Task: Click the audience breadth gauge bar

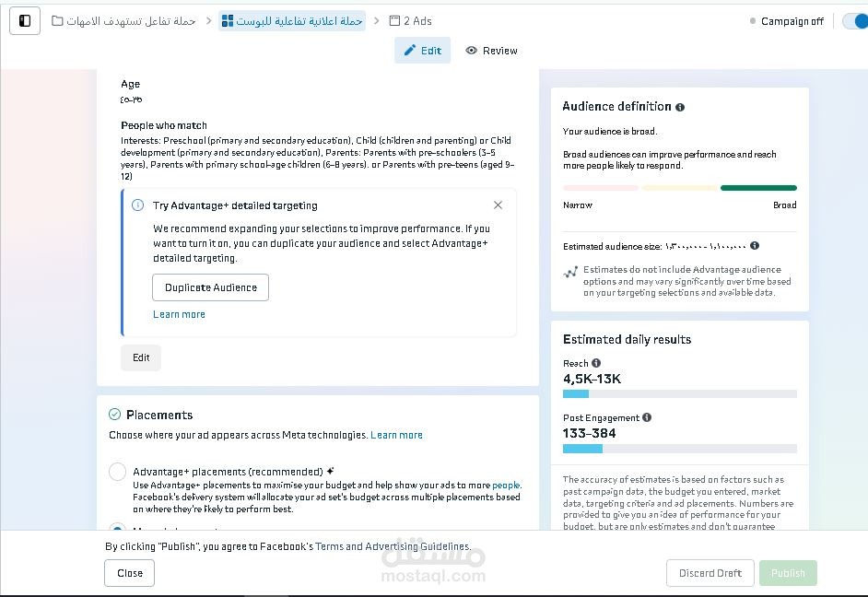Action: 680,188
